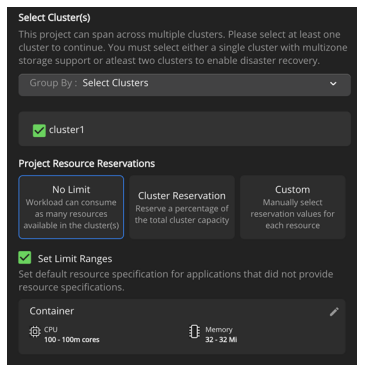Click the Group By label text
Viewport: 365px width, 373px height.
pyautogui.click(x=53, y=83)
